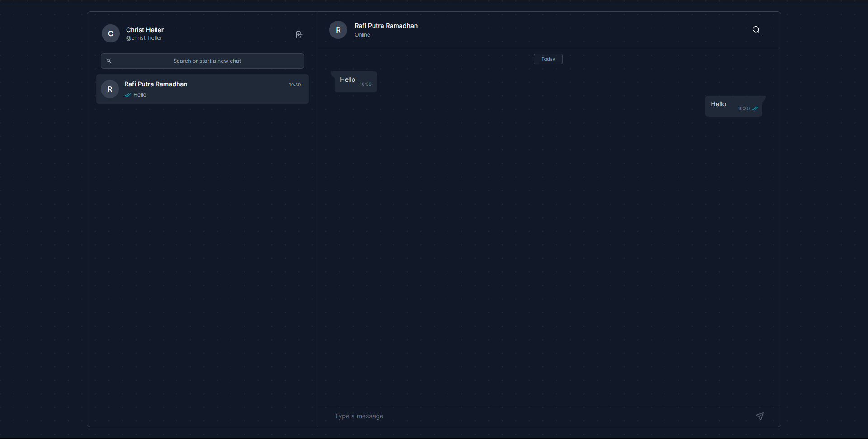
Task: Click Rafi Putra Ramadhan's avatar in the chat header
Action: point(338,30)
